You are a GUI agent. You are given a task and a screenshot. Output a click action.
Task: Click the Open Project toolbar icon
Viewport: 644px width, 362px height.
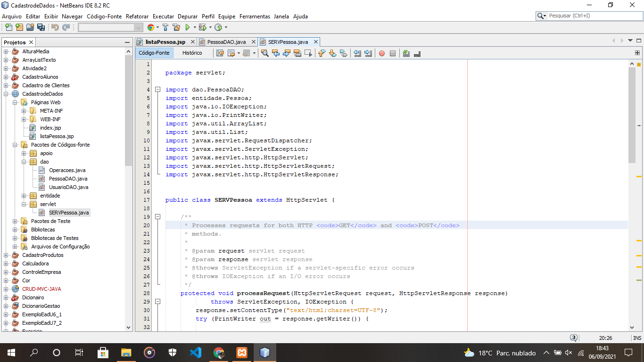coord(30,27)
